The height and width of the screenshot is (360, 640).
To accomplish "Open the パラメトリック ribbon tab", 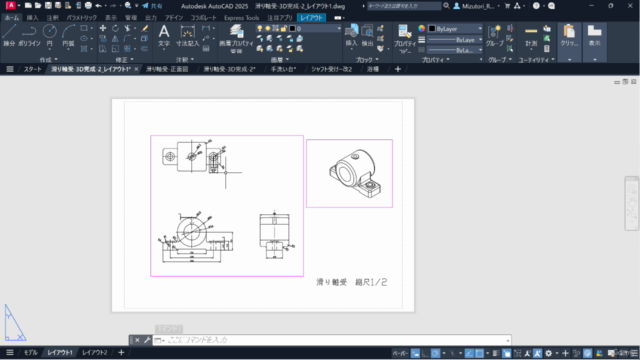I will click(x=82, y=18).
